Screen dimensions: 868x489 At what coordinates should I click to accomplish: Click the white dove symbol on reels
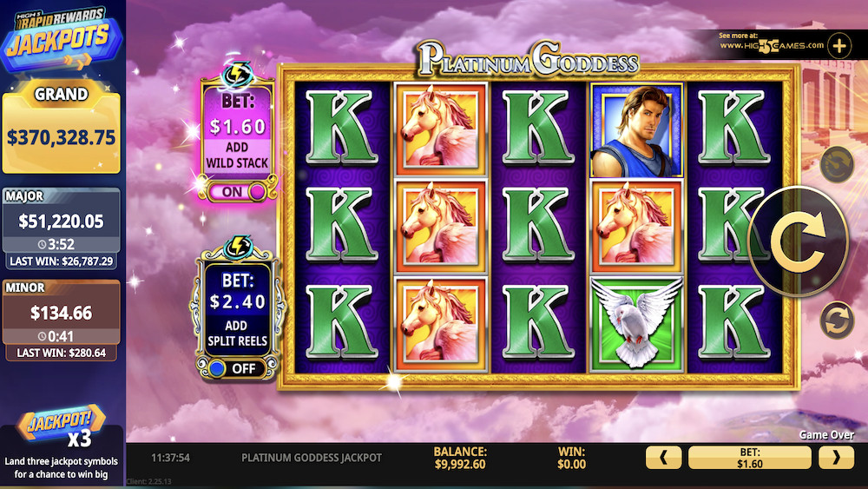636,324
